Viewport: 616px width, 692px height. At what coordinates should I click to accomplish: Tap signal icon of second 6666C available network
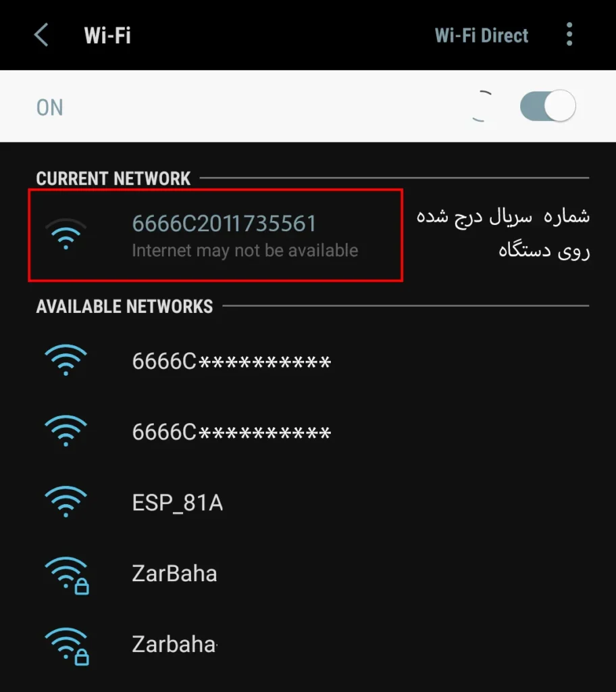(66, 431)
